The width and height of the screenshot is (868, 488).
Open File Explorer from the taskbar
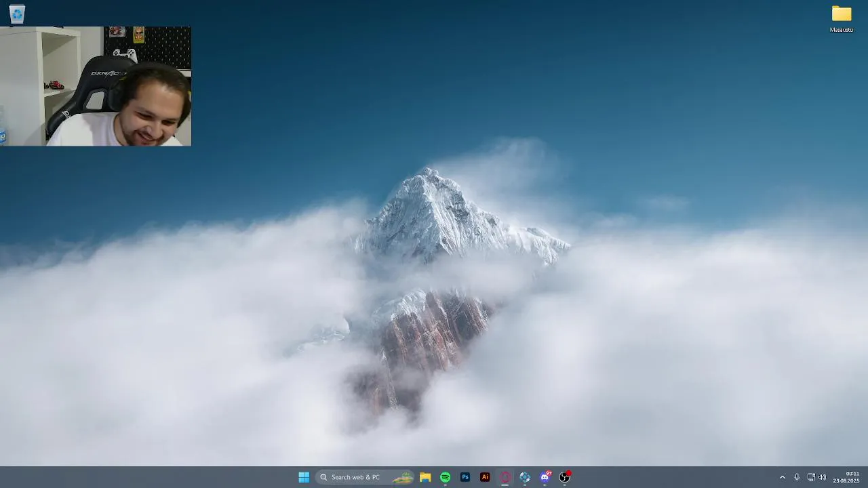click(425, 477)
